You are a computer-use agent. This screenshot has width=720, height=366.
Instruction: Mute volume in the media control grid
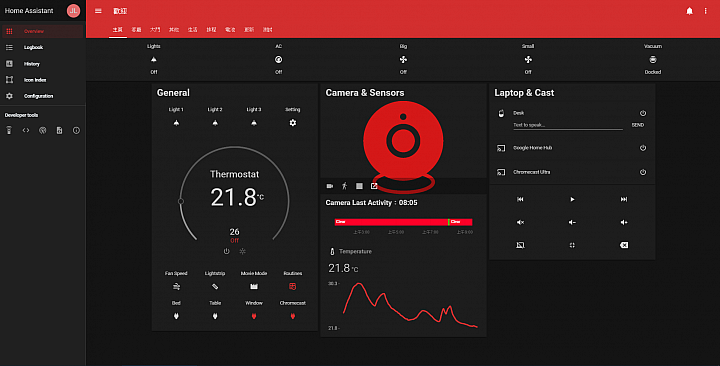(x=520, y=222)
